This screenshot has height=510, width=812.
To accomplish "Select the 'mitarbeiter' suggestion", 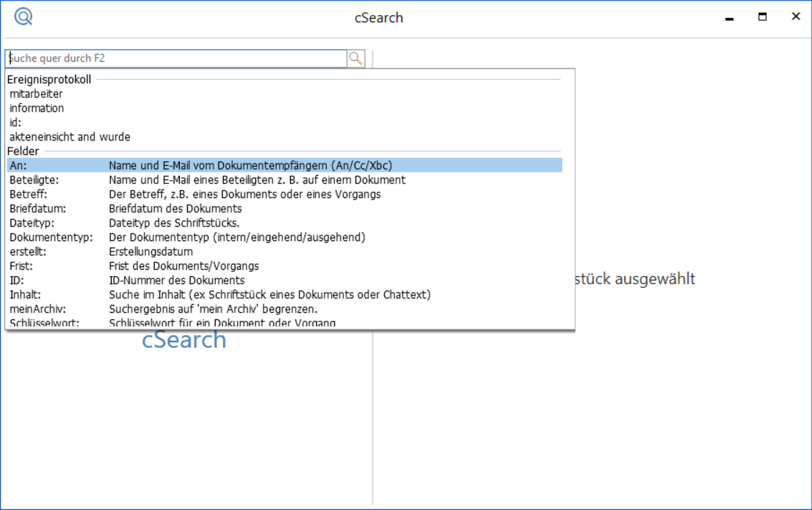I will coord(285,94).
